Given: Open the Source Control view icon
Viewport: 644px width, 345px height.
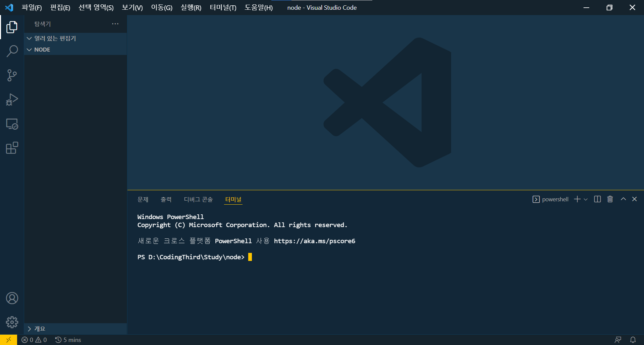Looking at the screenshot, I should (12, 75).
